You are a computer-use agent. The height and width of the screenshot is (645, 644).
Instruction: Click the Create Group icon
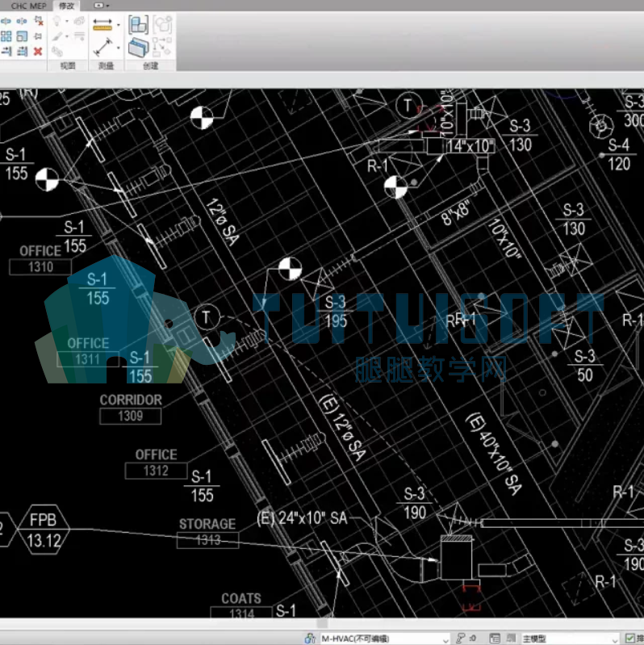pos(162,25)
